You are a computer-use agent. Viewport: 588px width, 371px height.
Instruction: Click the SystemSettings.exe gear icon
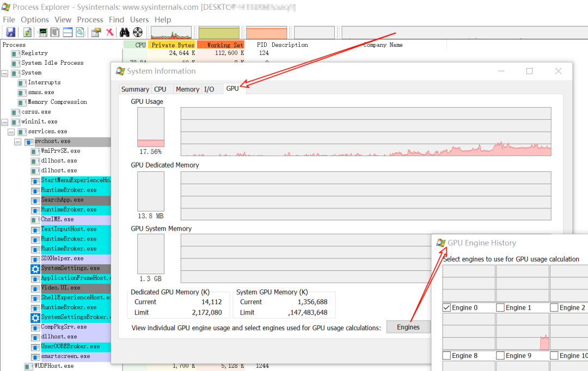(35, 269)
